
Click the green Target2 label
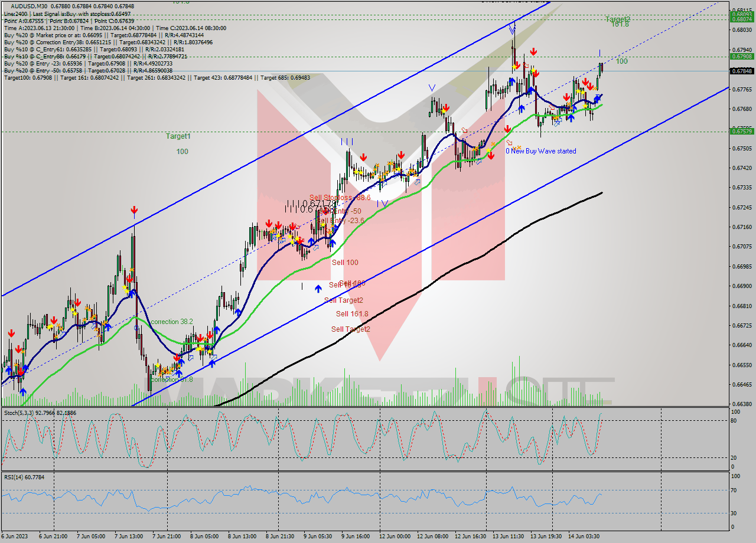tap(618, 19)
